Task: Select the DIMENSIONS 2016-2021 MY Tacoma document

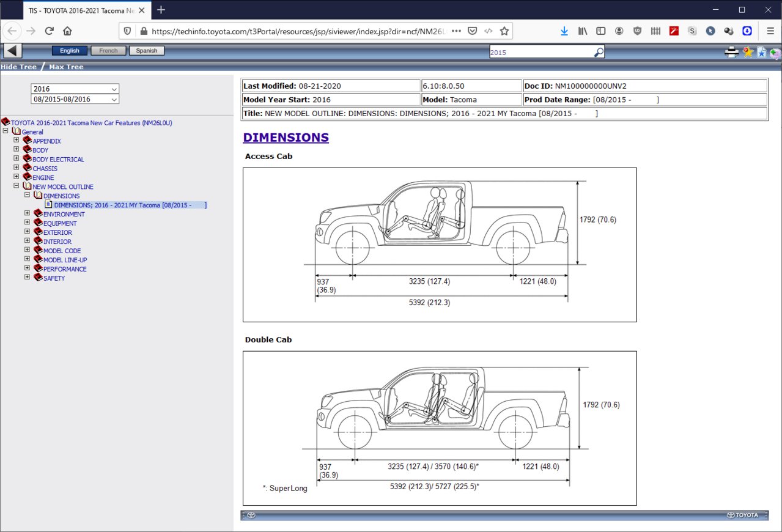Action: 130,205
